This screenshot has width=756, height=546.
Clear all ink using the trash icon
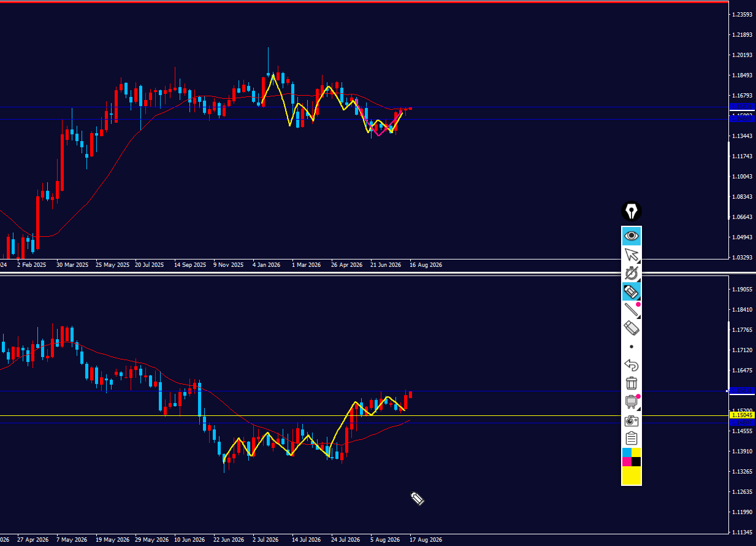632,383
